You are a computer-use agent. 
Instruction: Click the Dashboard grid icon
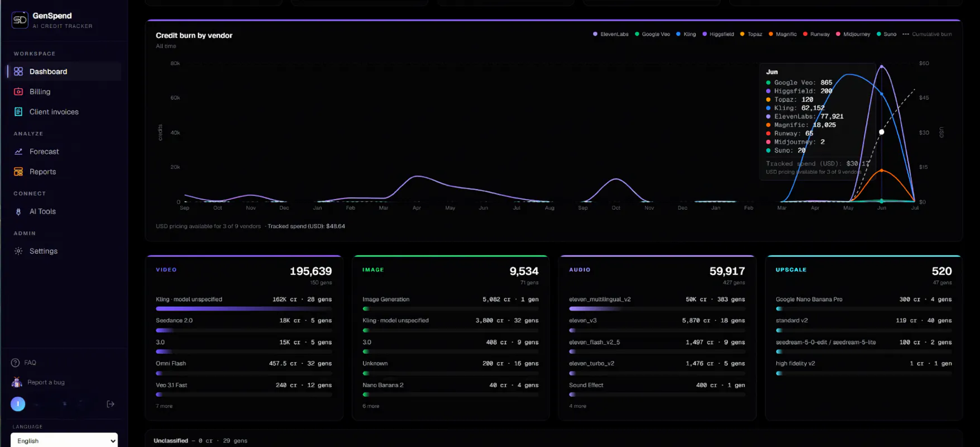[x=18, y=72]
